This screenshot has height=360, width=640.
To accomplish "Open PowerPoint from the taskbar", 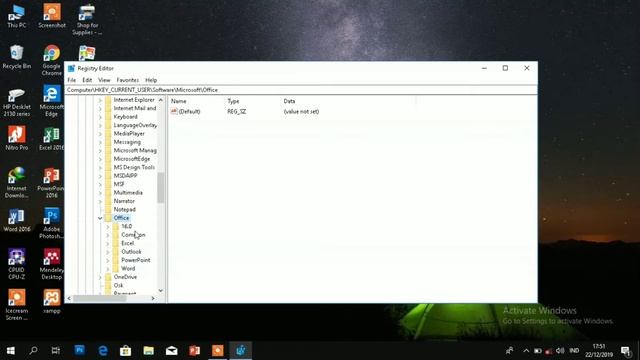I will pyautogui.click(x=195, y=350).
